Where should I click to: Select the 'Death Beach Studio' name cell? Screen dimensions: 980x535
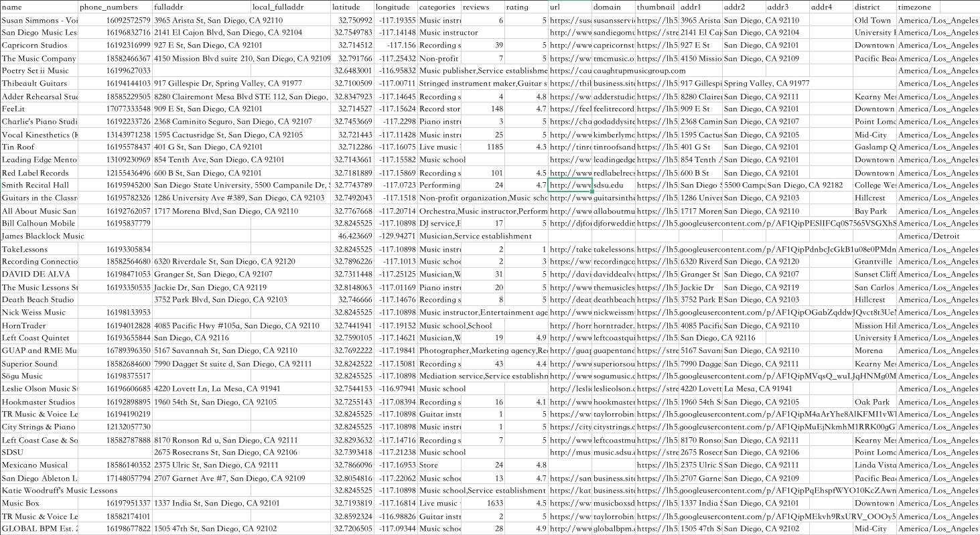tap(39, 299)
